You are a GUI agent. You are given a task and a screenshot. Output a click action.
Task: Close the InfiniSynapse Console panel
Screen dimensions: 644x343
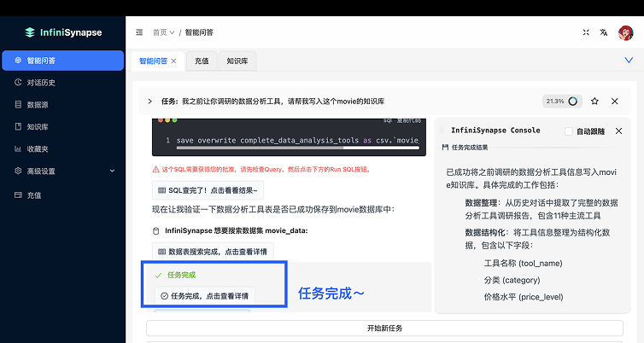click(619, 131)
